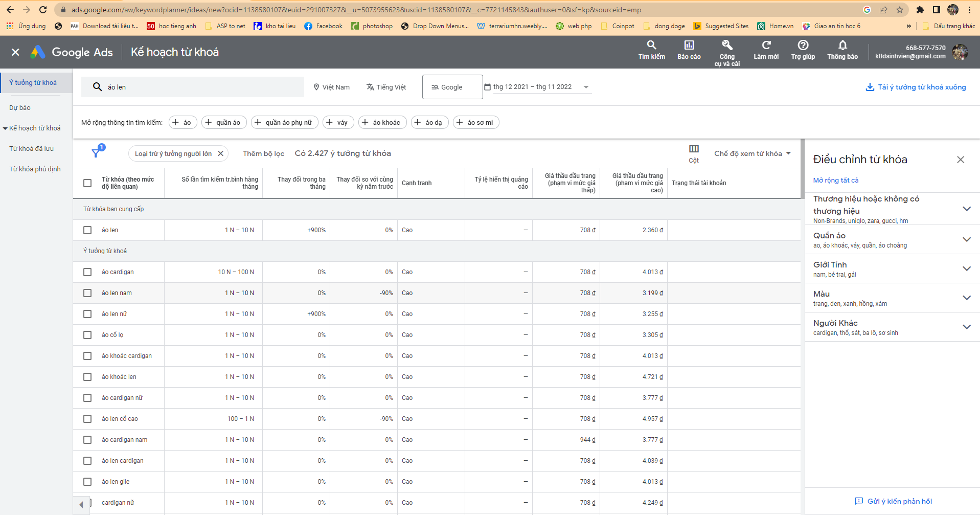Screen dimensions: 980x515
Task: Remove the Loại trừ ý tưởng người lớn filter
Action: [x=220, y=153]
